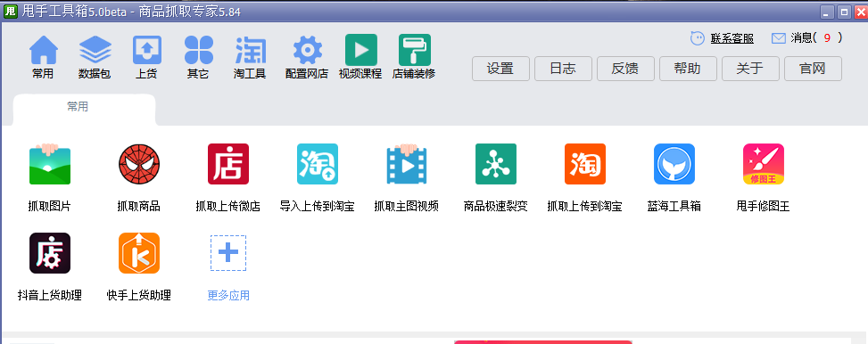
Task: Launch the 抓取图片 app
Action: [x=50, y=164]
